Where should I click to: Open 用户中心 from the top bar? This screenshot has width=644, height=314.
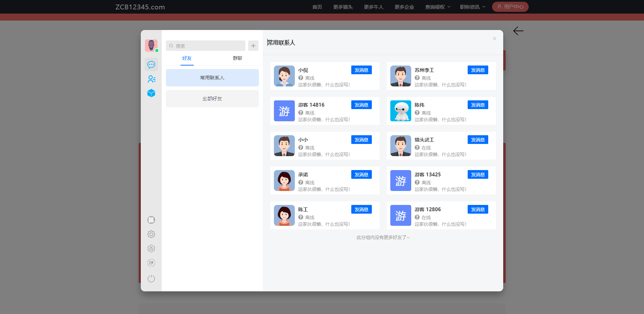click(x=510, y=7)
